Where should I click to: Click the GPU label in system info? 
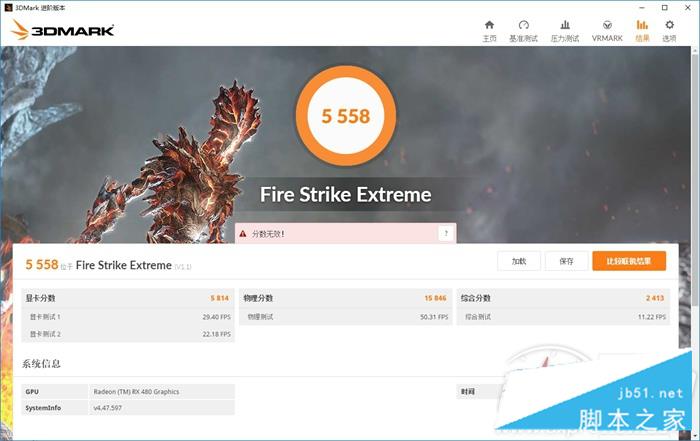(32, 391)
